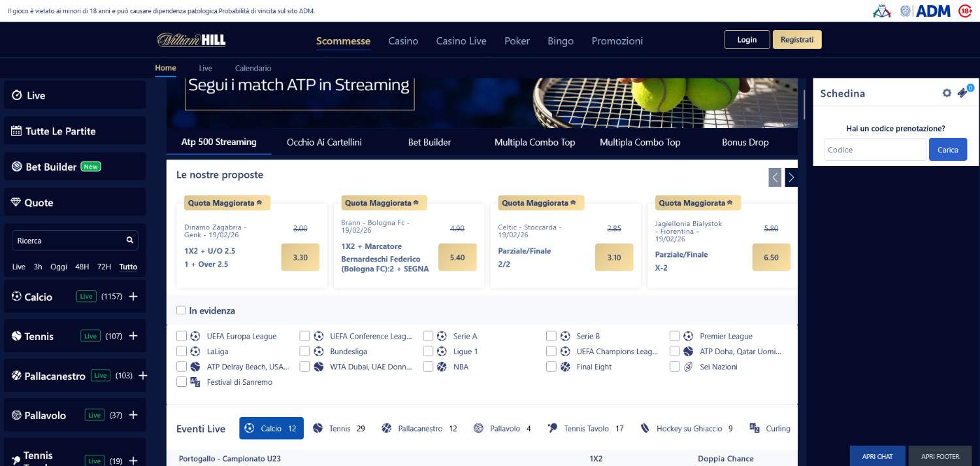The height and width of the screenshot is (466, 980).
Task: Switch to the Casino menu item
Action: pyautogui.click(x=403, y=41)
